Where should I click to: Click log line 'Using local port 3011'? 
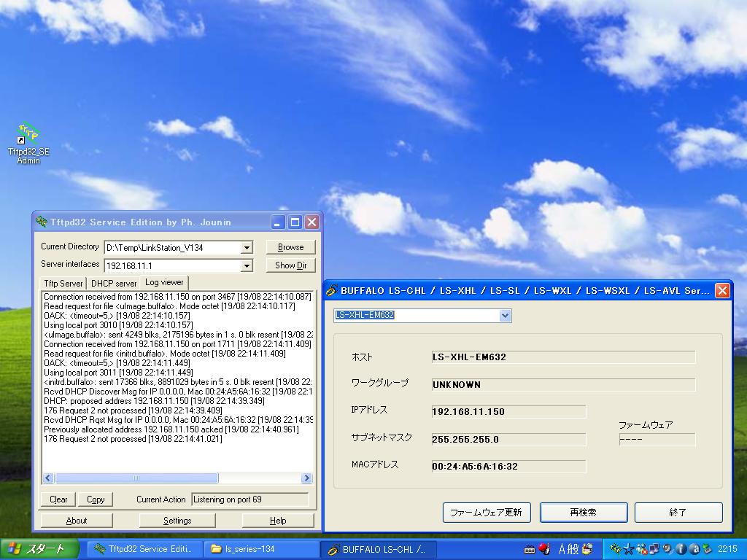click(118, 373)
